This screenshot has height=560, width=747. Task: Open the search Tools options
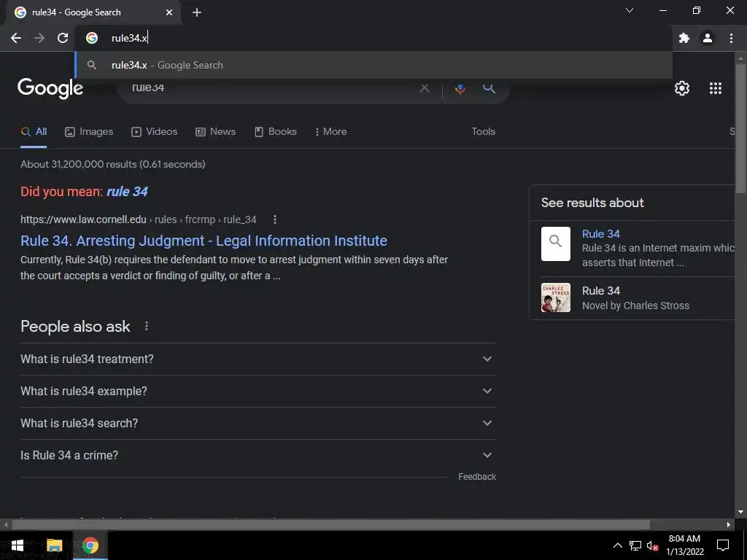tap(483, 132)
